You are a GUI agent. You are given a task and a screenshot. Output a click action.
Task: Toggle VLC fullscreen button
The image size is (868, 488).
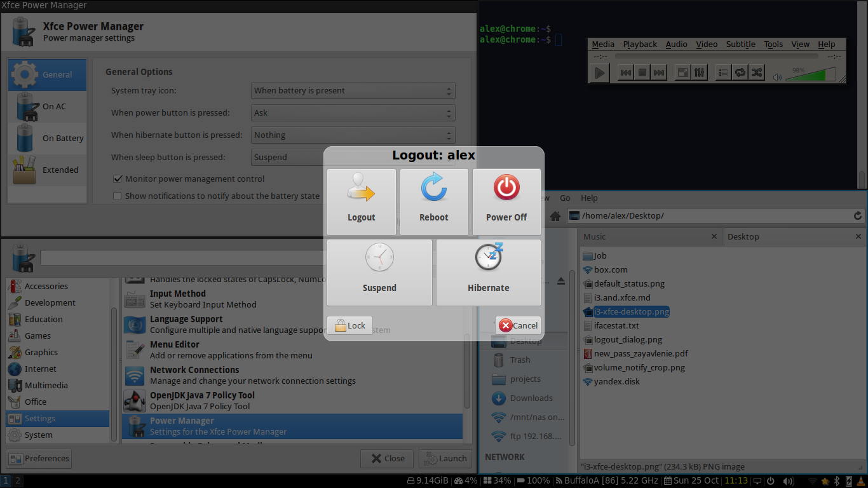point(682,73)
